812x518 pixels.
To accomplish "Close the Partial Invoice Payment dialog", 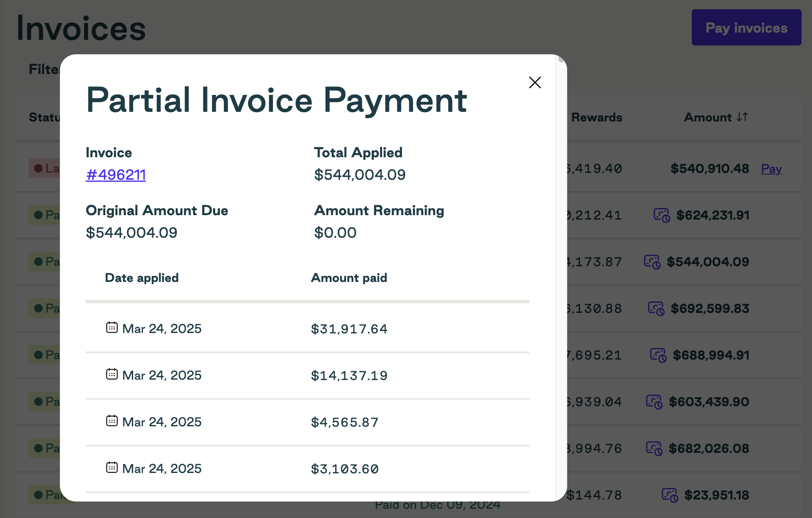I will [x=535, y=82].
